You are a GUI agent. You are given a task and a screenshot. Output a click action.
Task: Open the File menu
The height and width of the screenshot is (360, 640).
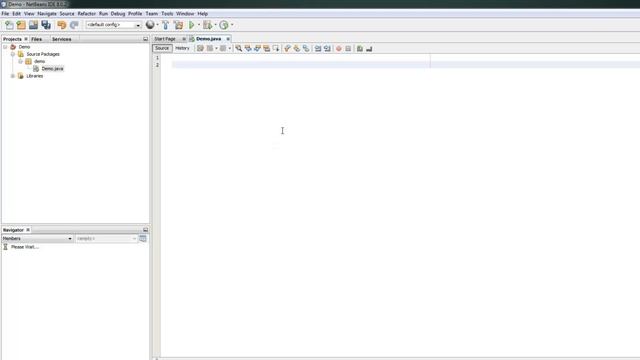(x=5, y=13)
